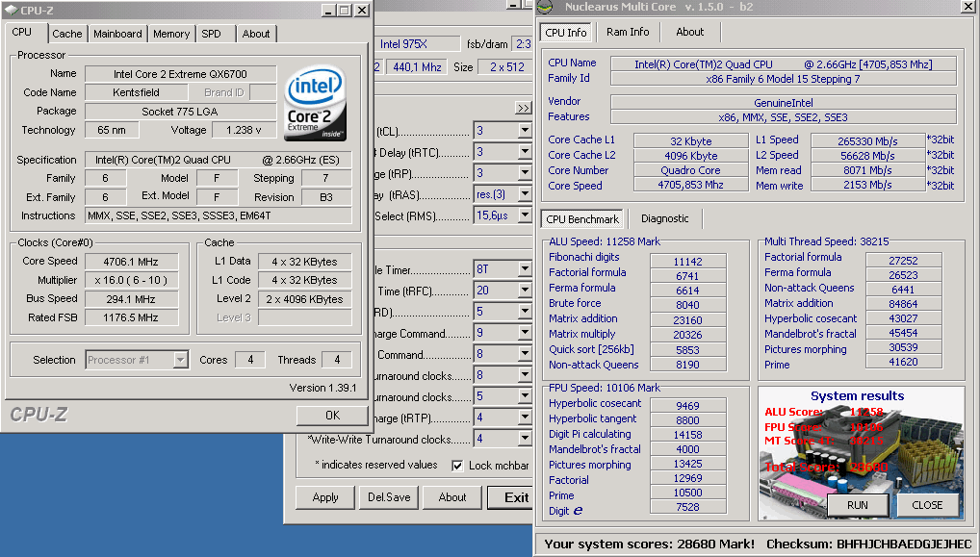Click the Core Speed value '4706.1 MHz'
Screen dimensions: 980x557
(x=131, y=262)
